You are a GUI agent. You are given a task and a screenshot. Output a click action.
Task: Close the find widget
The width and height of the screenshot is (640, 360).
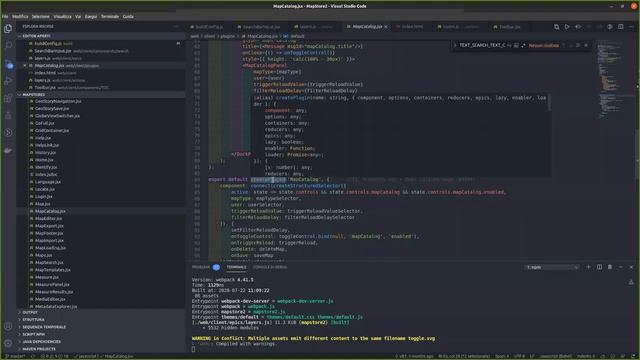pyautogui.click(x=586, y=45)
